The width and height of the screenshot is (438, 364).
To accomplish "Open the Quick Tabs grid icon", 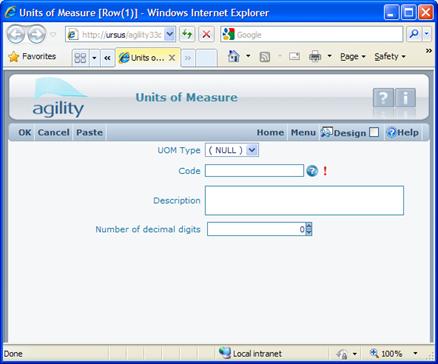I will click(x=80, y=58).
